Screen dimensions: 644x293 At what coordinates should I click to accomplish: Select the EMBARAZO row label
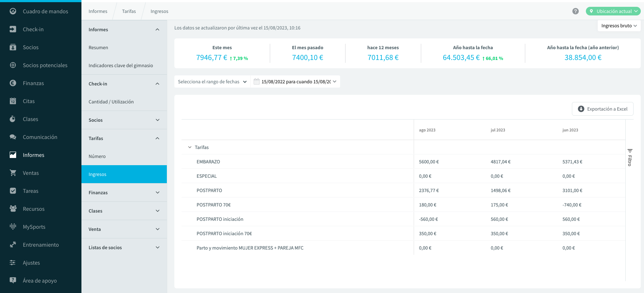point(208,162)
